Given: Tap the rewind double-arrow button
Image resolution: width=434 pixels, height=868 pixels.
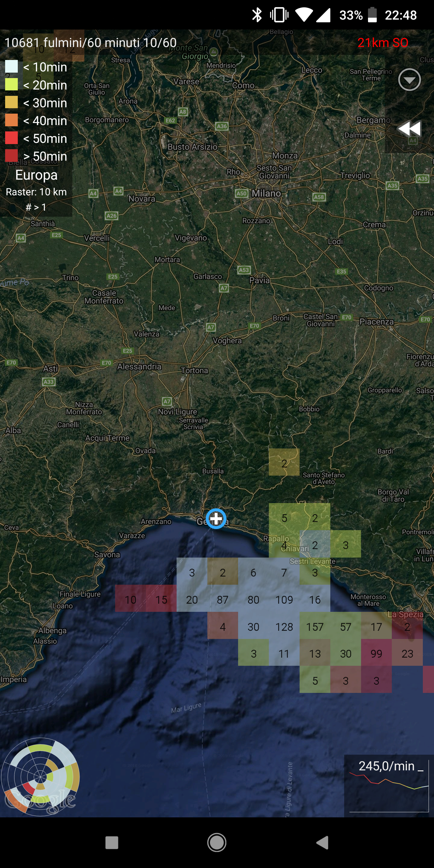Looking at the screenshot, I should click(409, 129).
